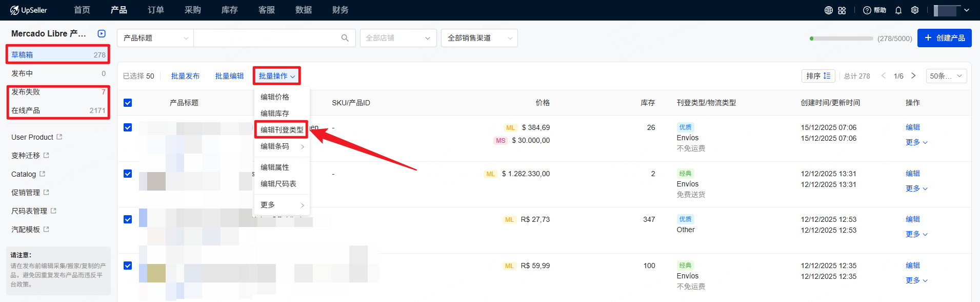Click the globe language icon
The height and width of the screenshot is (302, 980).
click(828, 10)
